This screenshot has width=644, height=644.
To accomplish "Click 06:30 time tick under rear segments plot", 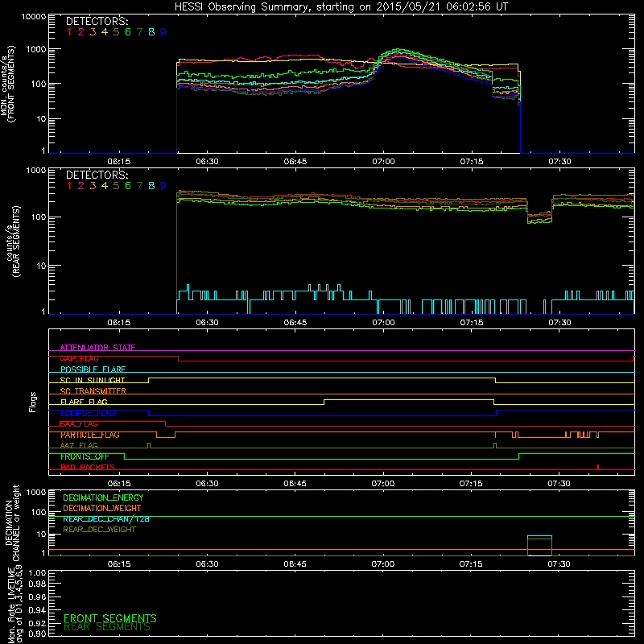I will (207, 323).
